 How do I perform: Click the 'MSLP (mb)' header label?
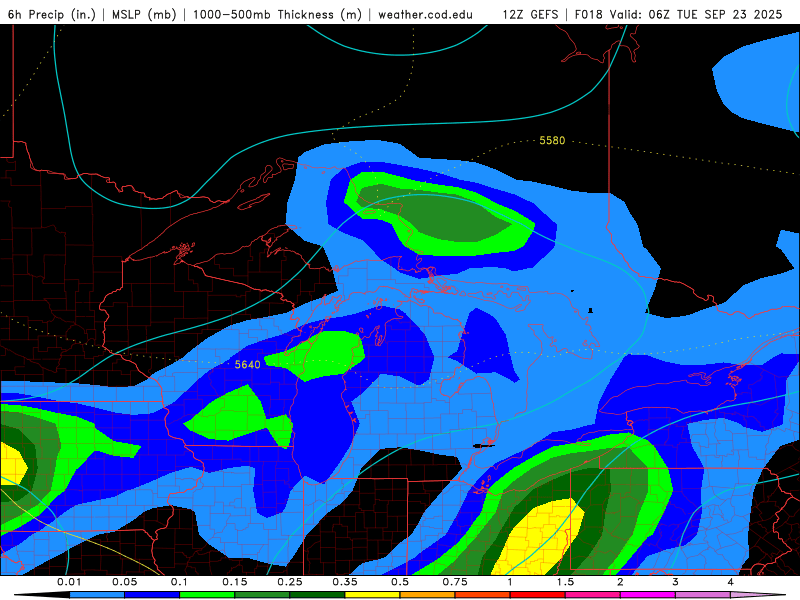point(144,14)
